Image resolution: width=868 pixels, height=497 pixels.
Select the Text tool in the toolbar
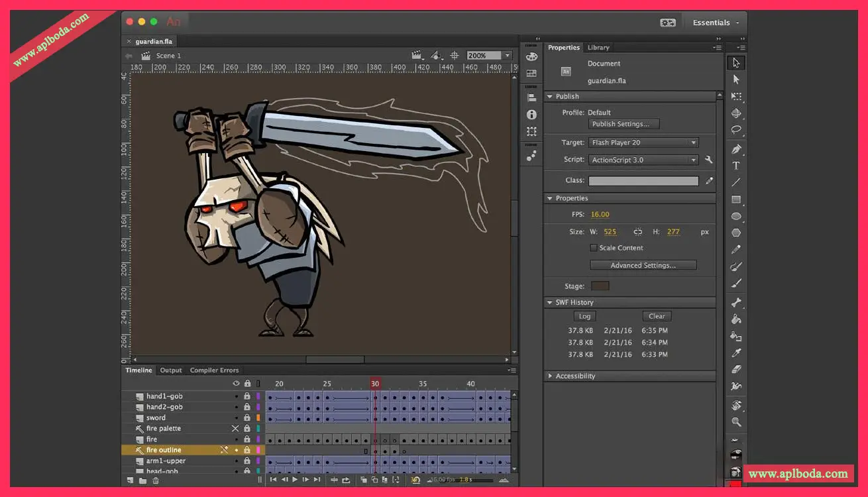coord(735,166)
